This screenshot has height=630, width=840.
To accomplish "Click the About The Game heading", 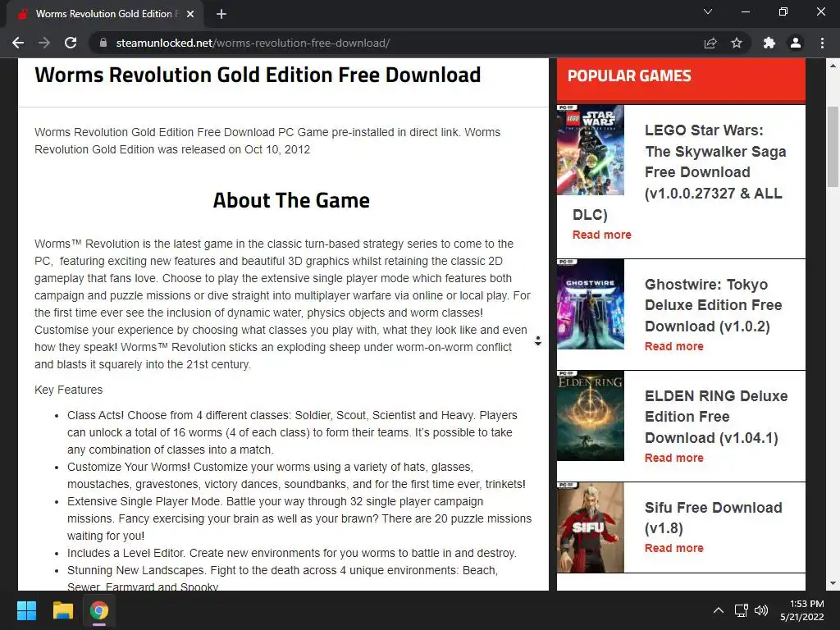I will tap(291, 200).
